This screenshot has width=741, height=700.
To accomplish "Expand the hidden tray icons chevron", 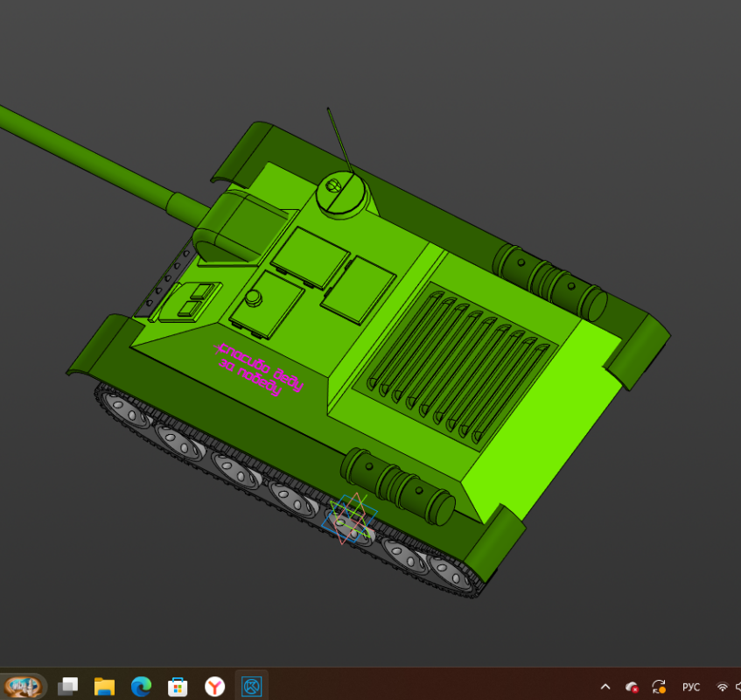I will pyautogui.click(x=605, y=687).
